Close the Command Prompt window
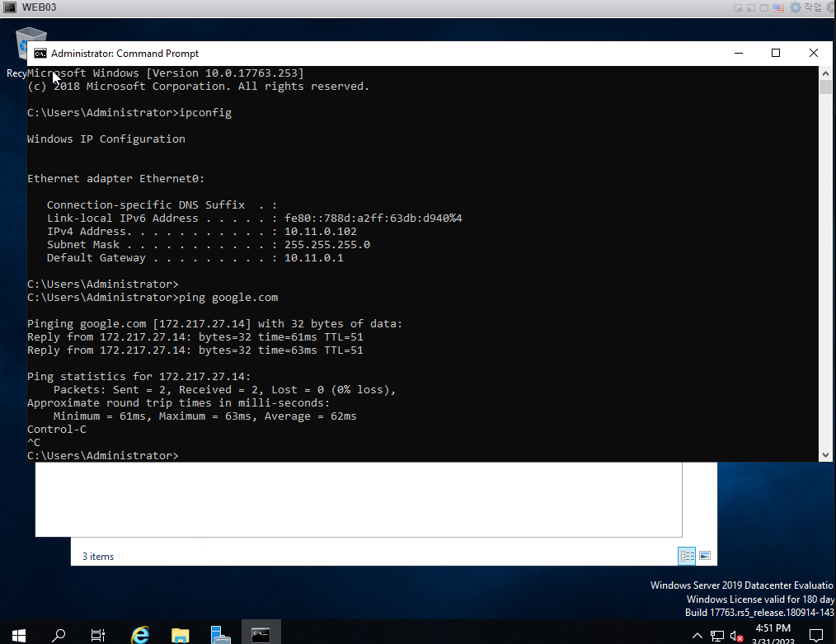836x644 pixels. point(814,54)
